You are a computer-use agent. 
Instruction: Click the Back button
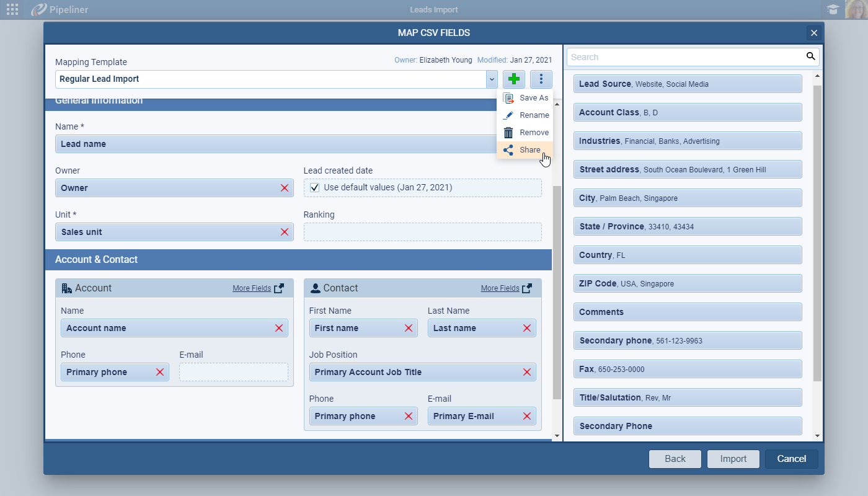675,459
